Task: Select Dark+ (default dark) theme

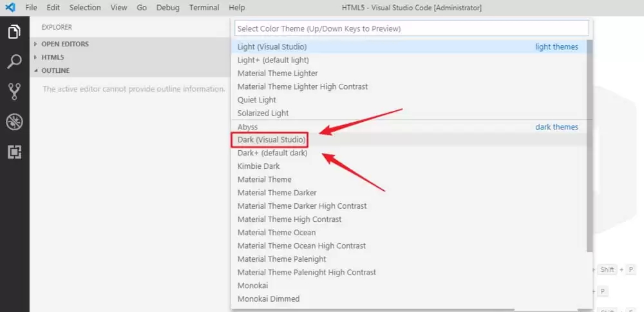Action: (409, 153)
